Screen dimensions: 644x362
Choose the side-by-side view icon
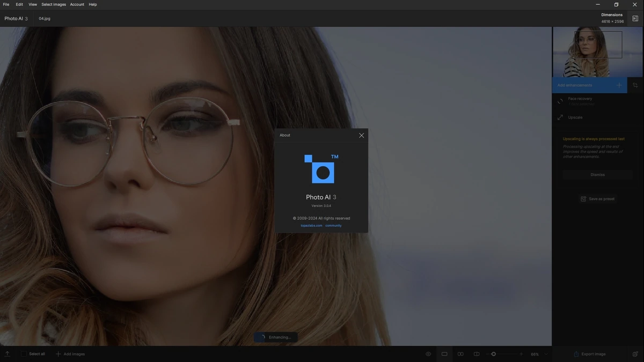click(460, 354)
